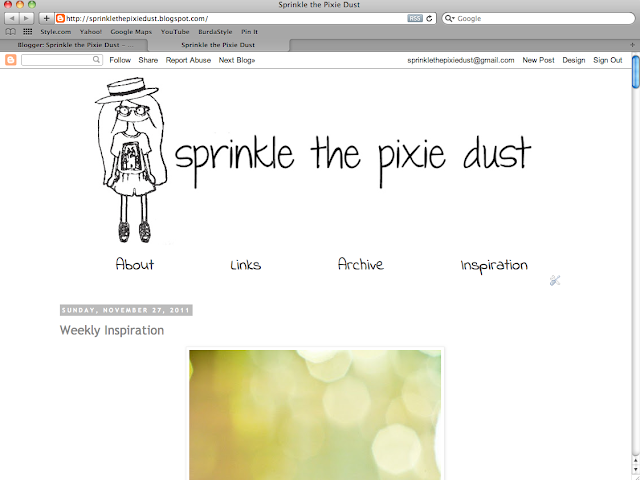640x480 pixels.
Task: Open a new tab with the plus button
Action: [632, 45]
